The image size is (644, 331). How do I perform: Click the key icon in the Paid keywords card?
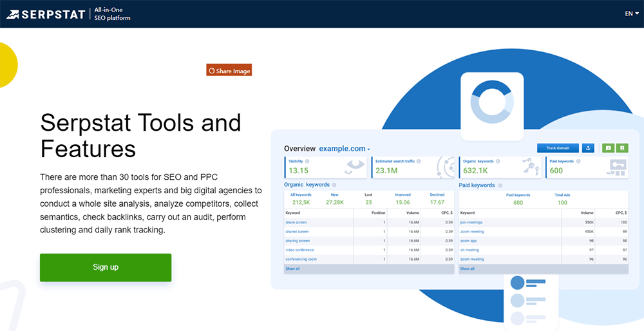[x=616, y=167]
